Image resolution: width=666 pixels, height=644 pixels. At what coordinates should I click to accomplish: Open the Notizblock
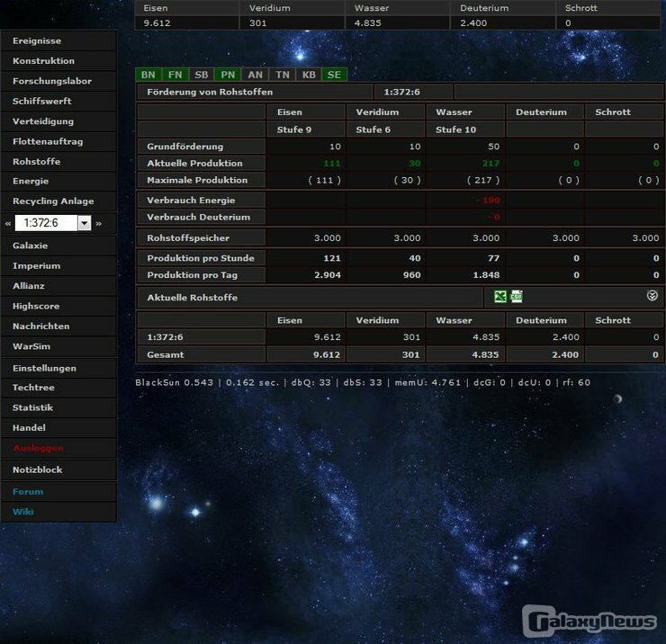tap(58, 470)
